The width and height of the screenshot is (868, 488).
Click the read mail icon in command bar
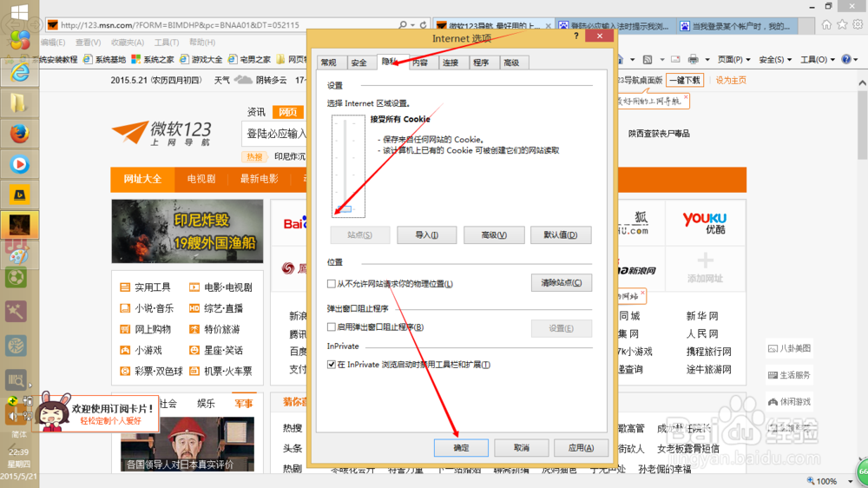[x=675, y=59]
